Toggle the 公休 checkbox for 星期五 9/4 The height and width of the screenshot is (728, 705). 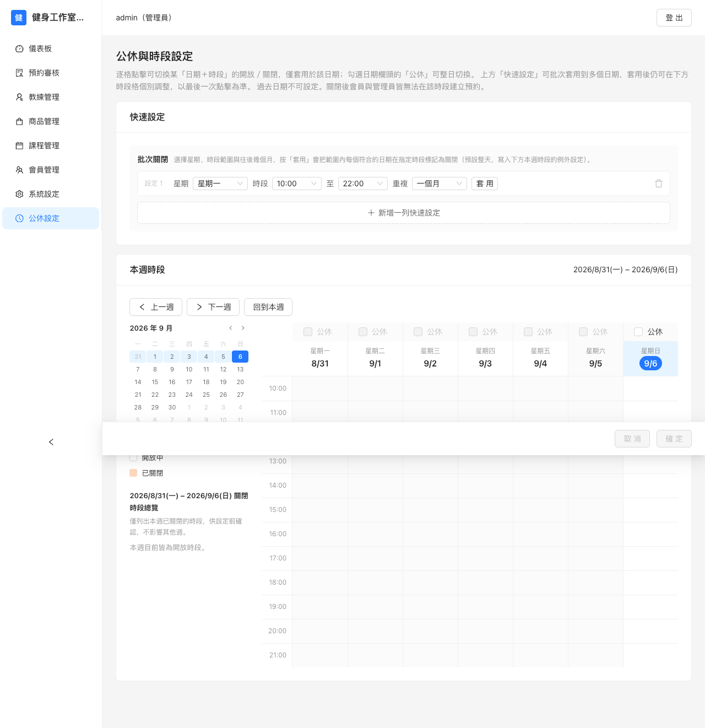[x=528, y=332]
